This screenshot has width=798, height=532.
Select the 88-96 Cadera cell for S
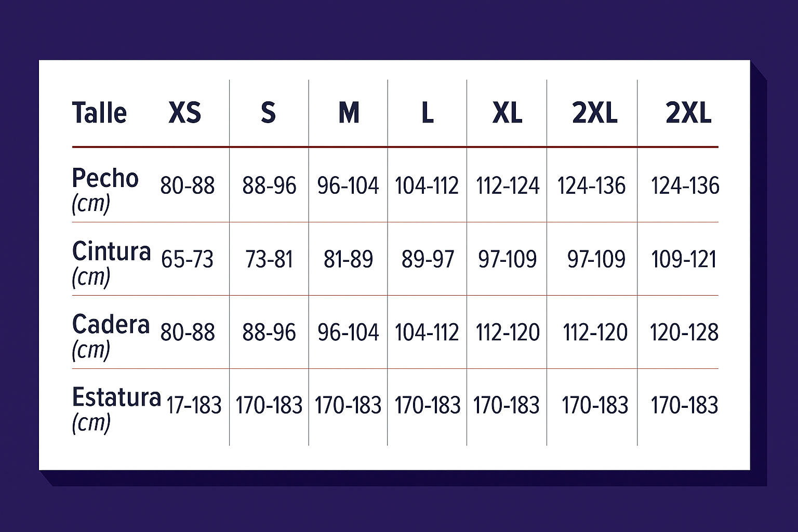coord(269,332)
